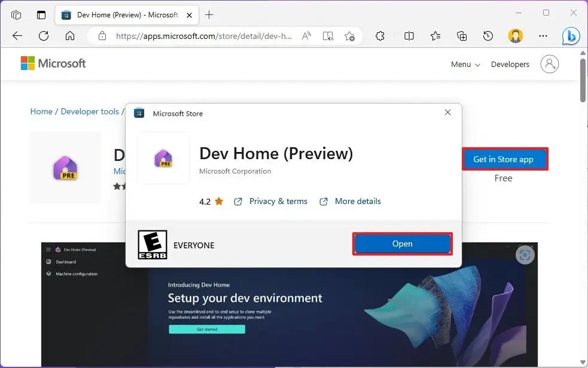Click the Edge profile avatar
Image resolution: width=588 pixels, height=368 pixels.
pyautogui.click(x=515, y=36)
